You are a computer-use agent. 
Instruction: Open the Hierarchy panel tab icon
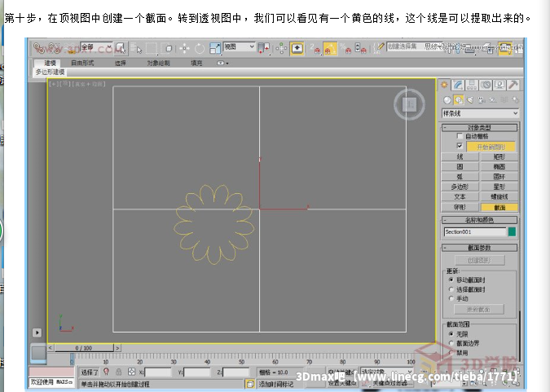click(472, 85)
